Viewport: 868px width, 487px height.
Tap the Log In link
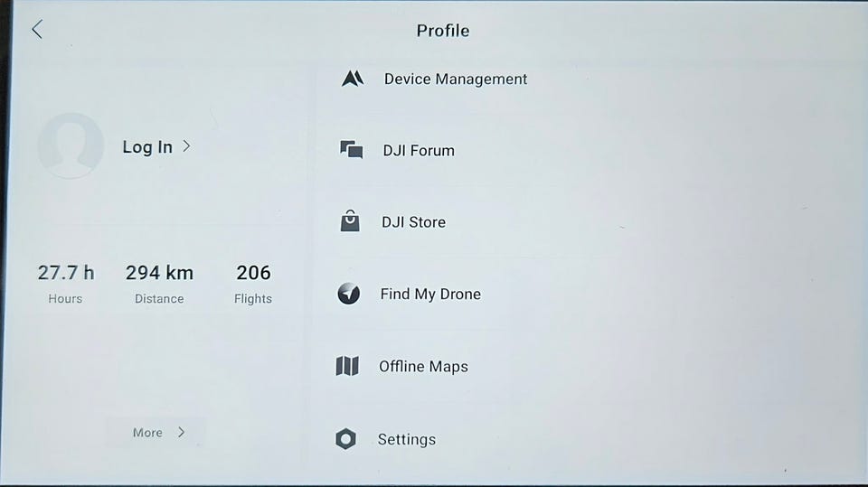coord(147,147)
